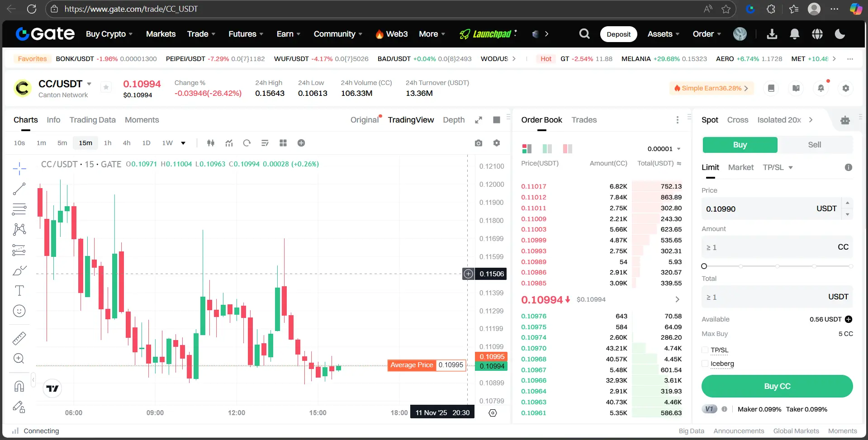Open the trading bot panel
The width and height of the screenshot is (868, 440).
pos(845,120)
